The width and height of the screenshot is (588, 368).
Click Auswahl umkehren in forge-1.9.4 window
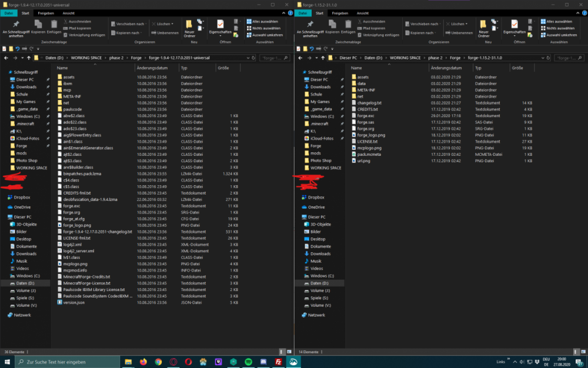tap(265, 35)
